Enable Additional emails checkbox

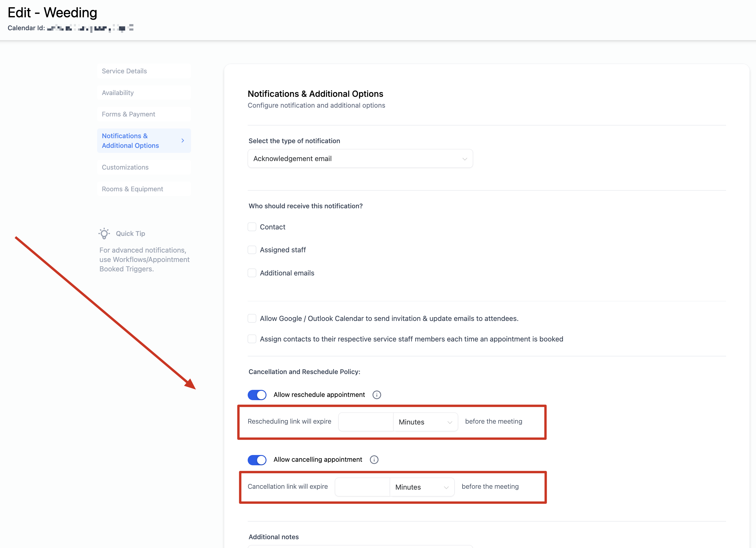point(252,273)
